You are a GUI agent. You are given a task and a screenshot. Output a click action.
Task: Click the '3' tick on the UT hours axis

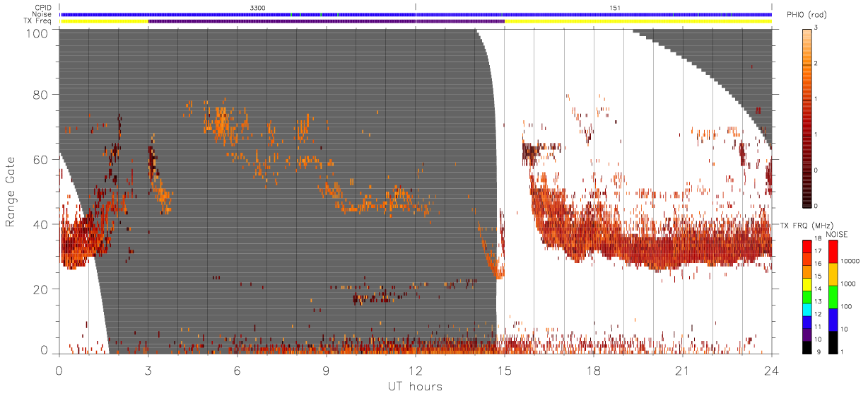[148, 369]
